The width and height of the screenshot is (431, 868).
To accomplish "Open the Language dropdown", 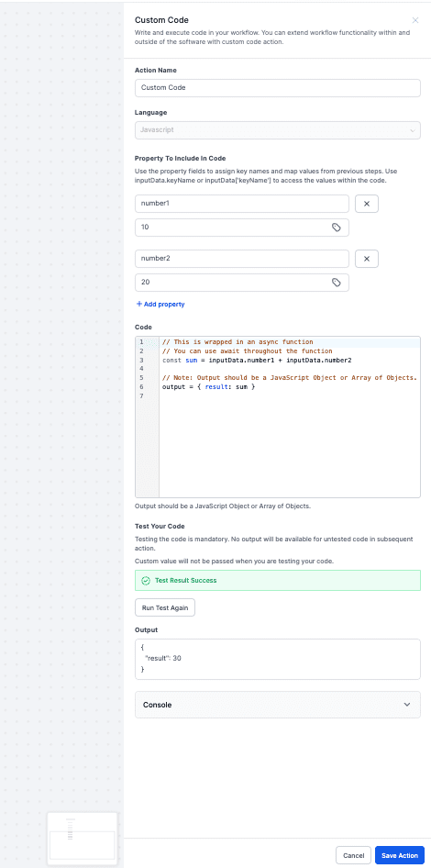I will pos(278,130).
